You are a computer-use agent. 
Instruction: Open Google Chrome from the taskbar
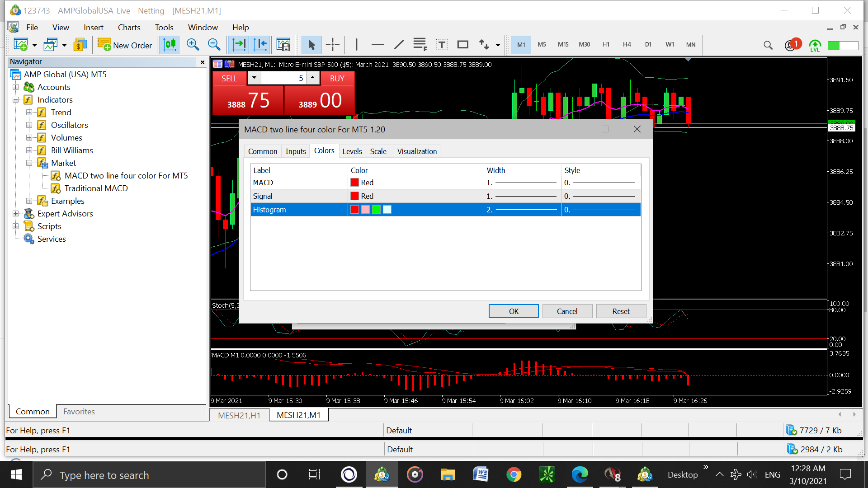point(514,475)
